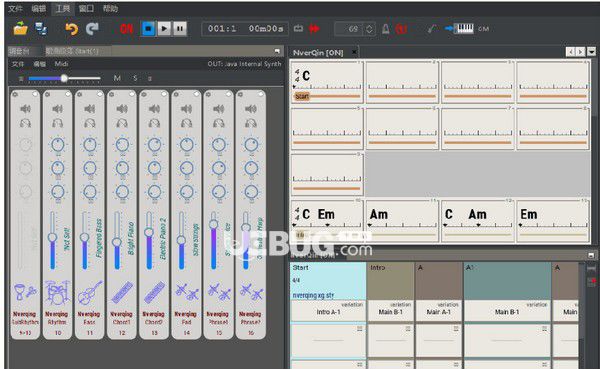Select the Intro song part header
600x369 pixels.
click(x=390, y=281)
